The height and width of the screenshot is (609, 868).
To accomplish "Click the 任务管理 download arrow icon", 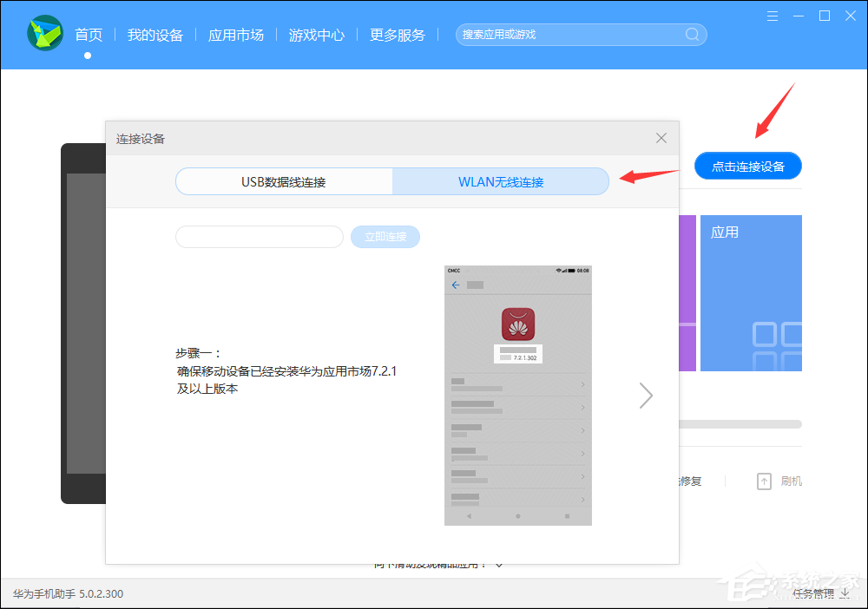I will (x=846, y=593).
